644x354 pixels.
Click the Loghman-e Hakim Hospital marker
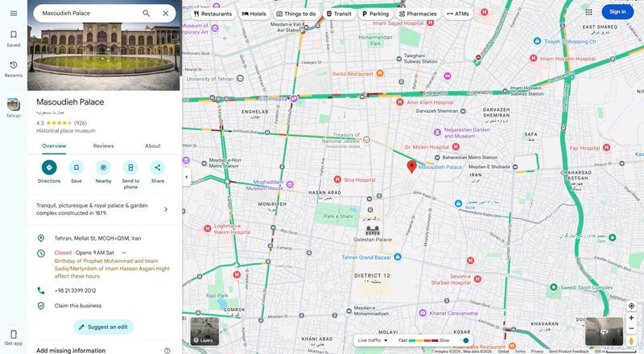(208, 228)
